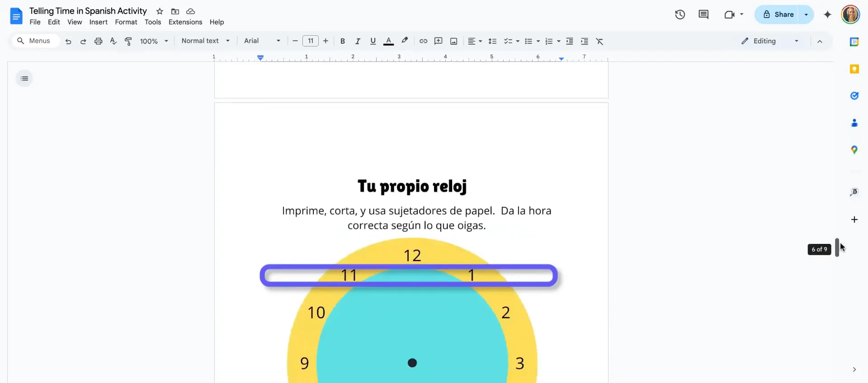Open the Insert menu
This screenshot has height=383, width=868.
(98, 22)
